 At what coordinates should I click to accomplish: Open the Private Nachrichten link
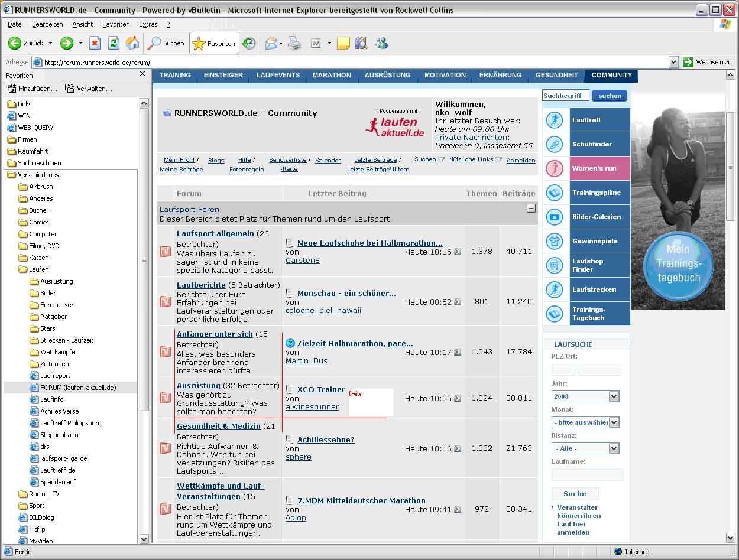pyautogui.click(x=471, y=137)
